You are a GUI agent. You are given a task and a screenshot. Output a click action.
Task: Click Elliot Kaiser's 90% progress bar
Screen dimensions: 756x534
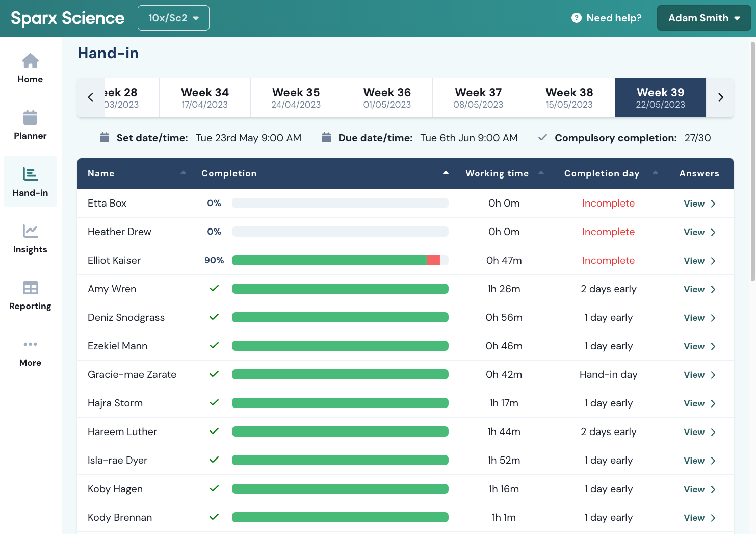coord(340,260)
